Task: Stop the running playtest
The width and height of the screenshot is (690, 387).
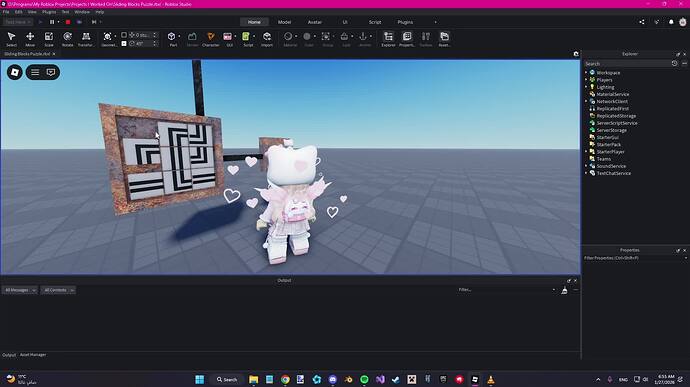Action: (x=68, y=22)
